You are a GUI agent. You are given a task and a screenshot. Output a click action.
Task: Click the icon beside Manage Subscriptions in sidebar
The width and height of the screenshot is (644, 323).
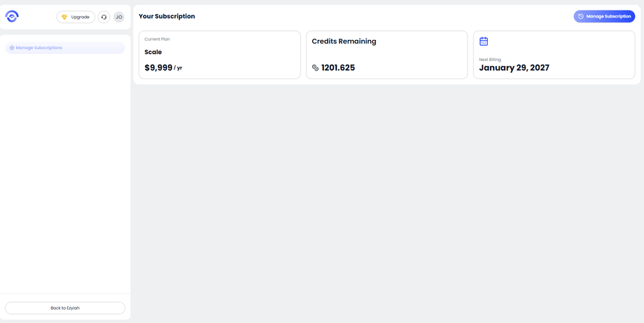click(12, 48)
